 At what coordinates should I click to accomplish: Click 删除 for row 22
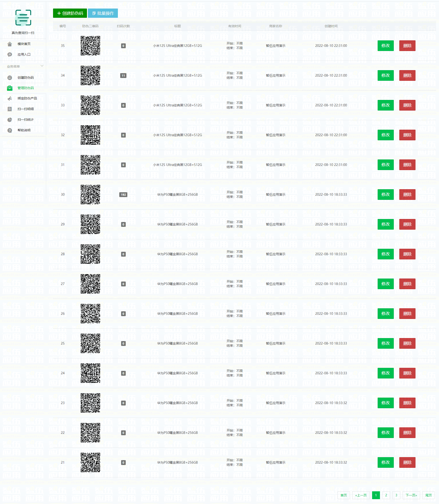coord(407,433)
